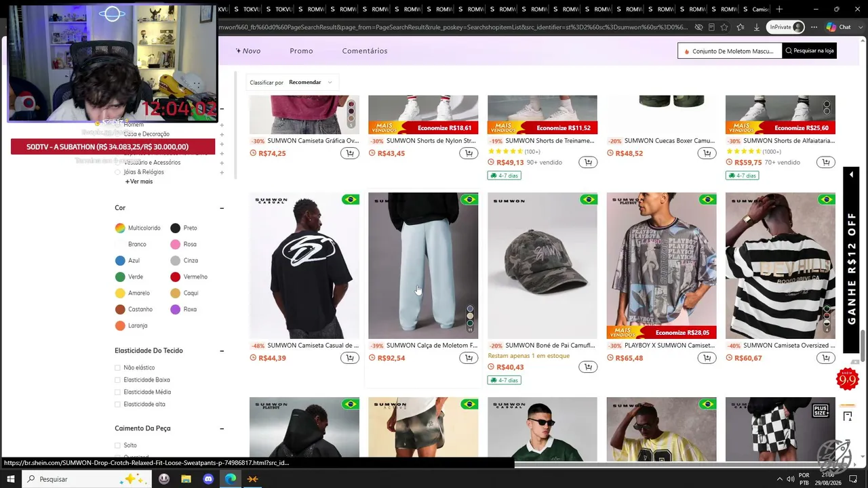This screenshot has width=868, height=488.
Task: Add SUMWON Shorts de Treinamento R$49,13 to cart
Action: point(588,162)
